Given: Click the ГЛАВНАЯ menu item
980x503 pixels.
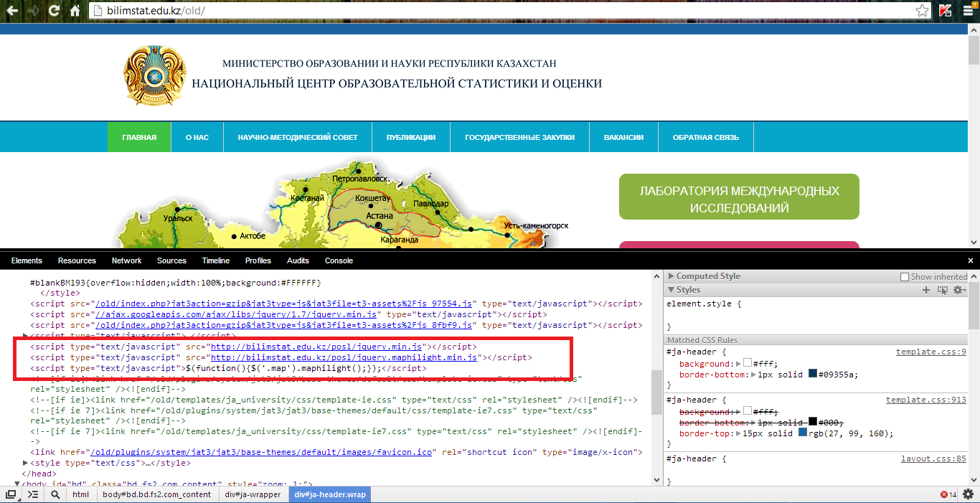Looking at the screenshot, I should tap(139, 137).
